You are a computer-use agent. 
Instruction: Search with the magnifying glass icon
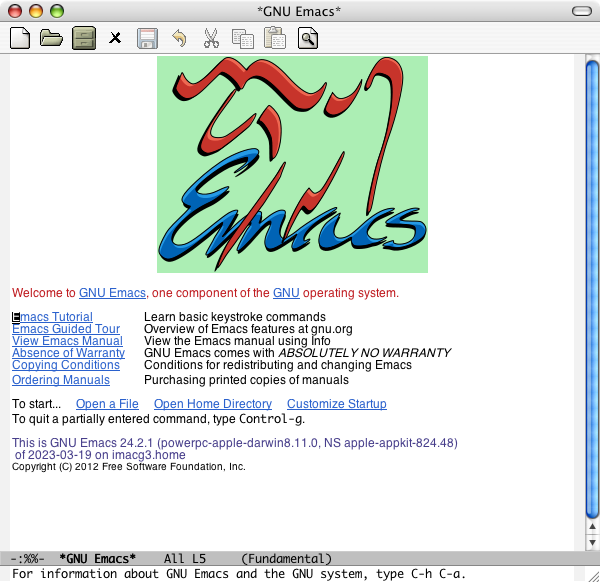point(308,38)
